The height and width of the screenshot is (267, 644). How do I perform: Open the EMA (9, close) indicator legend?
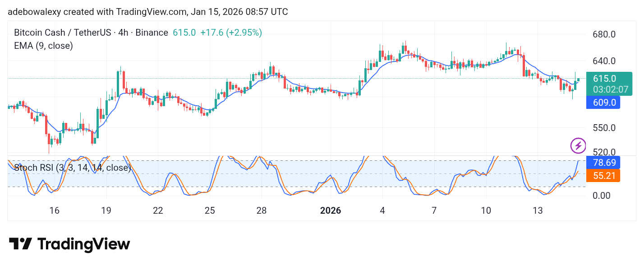(x=43, y=46)
